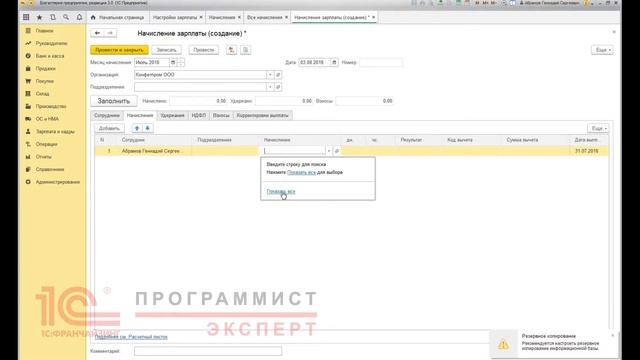
Task: Expand the Подразделение dropdown
Action: click(x=270, y=87)
